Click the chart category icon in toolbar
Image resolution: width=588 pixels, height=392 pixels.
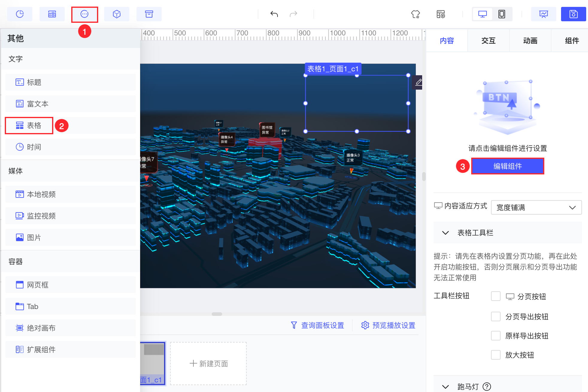click(20, 14)
